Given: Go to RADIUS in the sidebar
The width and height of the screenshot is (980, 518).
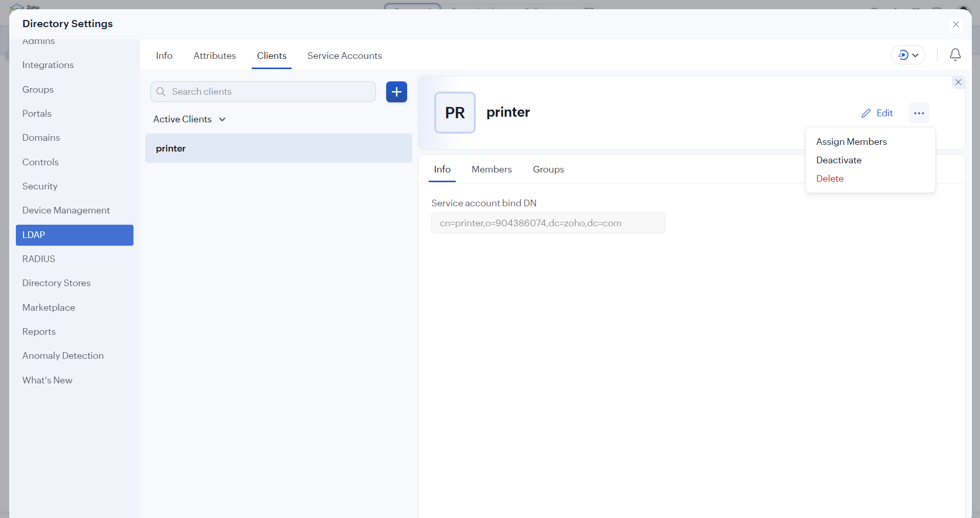Looking at the screenshot, I should coord(39,259).
